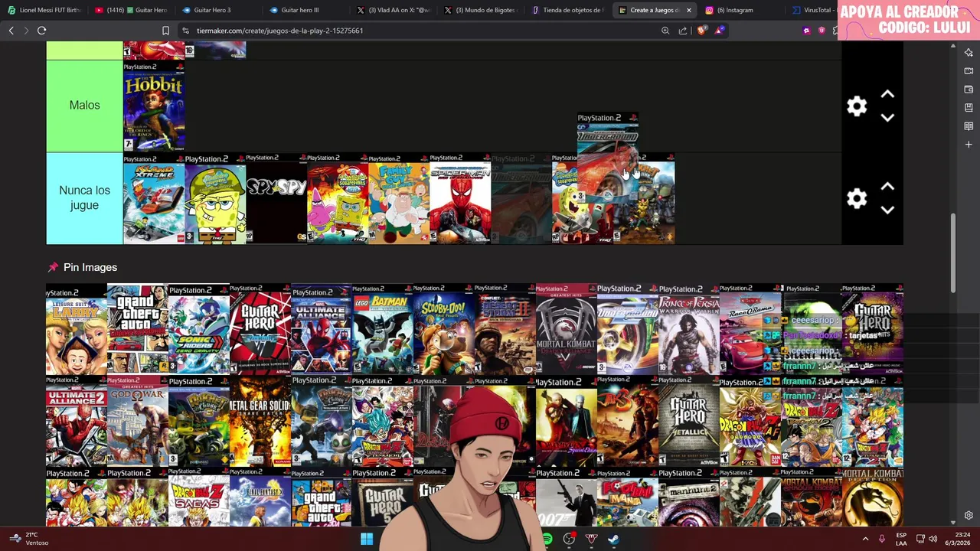Select the Spy vs Spy game cover
The image size is (980, 551).
(x=276, y=198)
